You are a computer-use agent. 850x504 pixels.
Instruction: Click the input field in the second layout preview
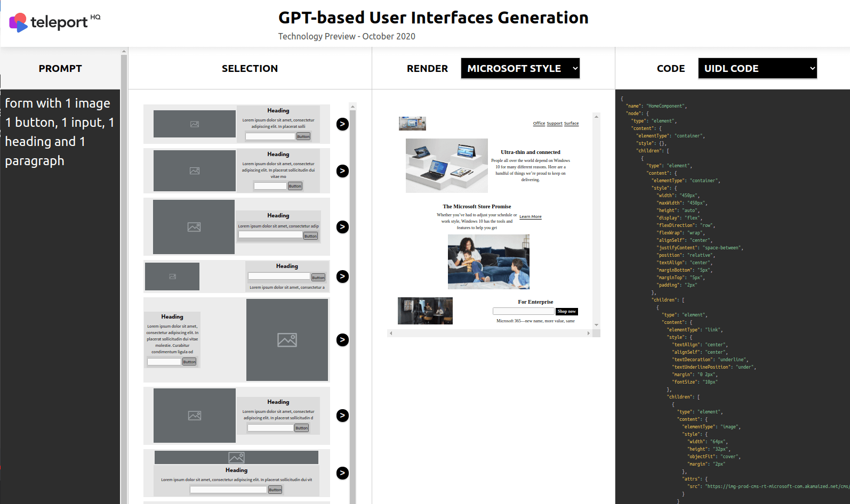(270, 186)
